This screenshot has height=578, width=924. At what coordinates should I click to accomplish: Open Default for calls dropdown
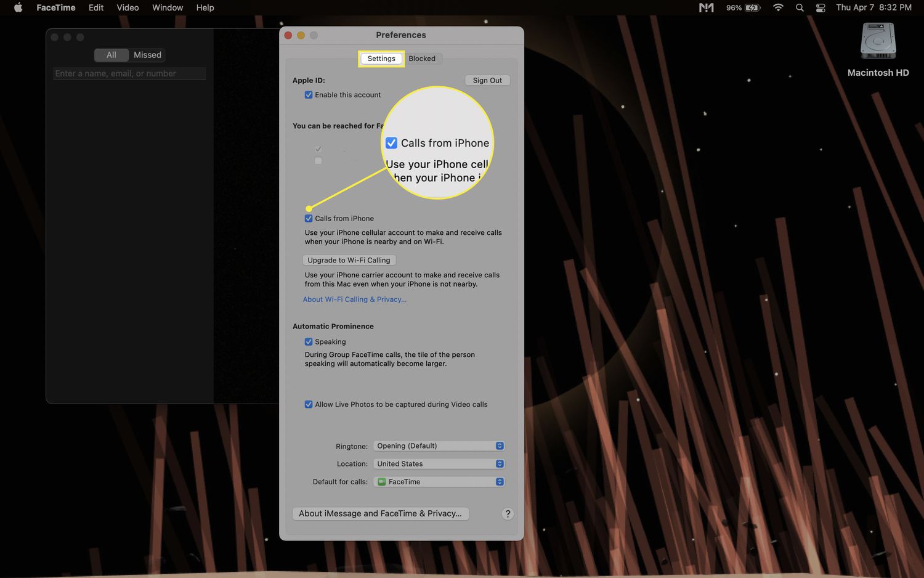439,482
